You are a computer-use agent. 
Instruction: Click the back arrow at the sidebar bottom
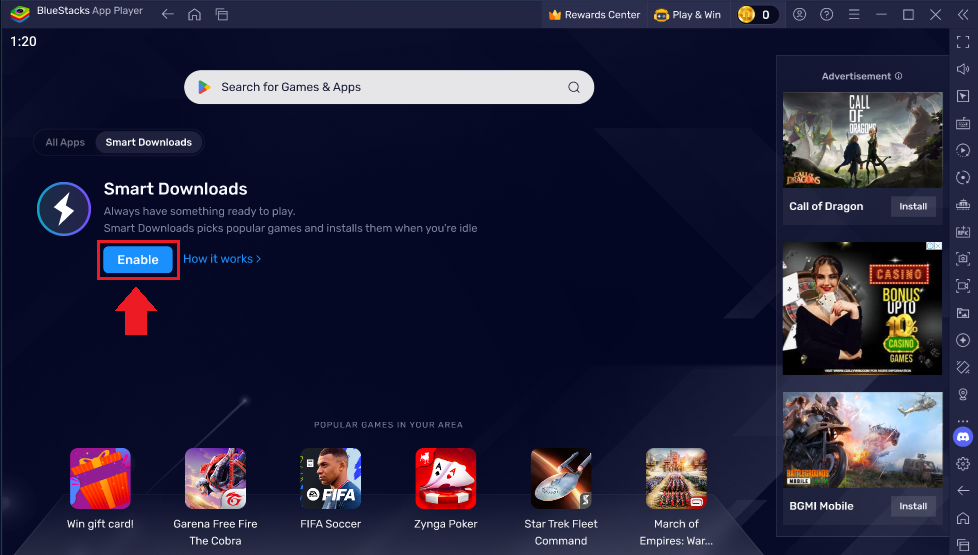(963, 491)
